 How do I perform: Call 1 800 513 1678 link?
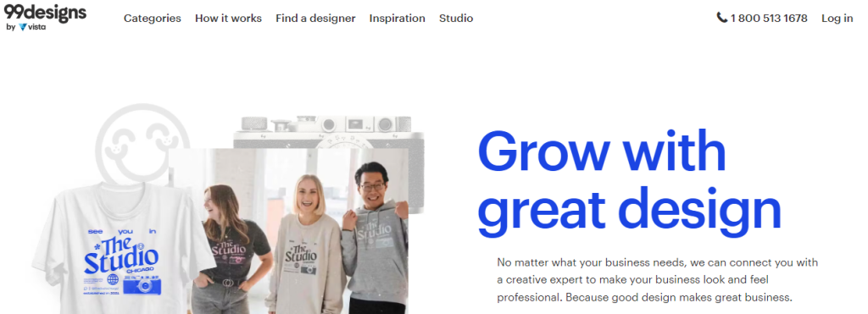tap(768, 19)
